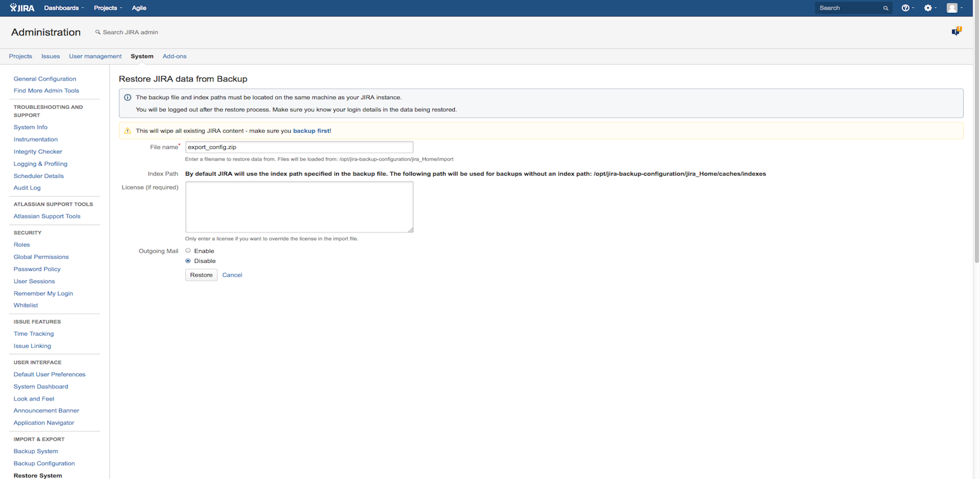Open Default User Preferences
This screenshot has height=479, width=980.
coord(50,375)
